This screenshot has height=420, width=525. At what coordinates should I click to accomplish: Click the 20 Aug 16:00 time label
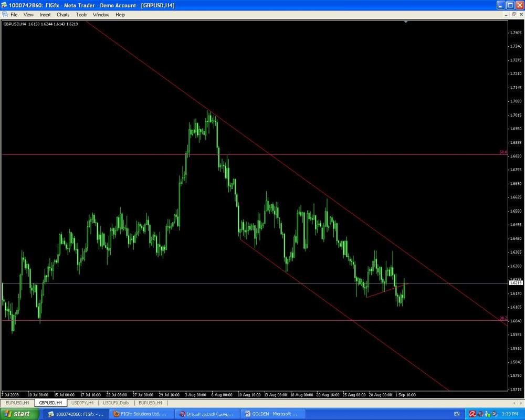[328, 395]
